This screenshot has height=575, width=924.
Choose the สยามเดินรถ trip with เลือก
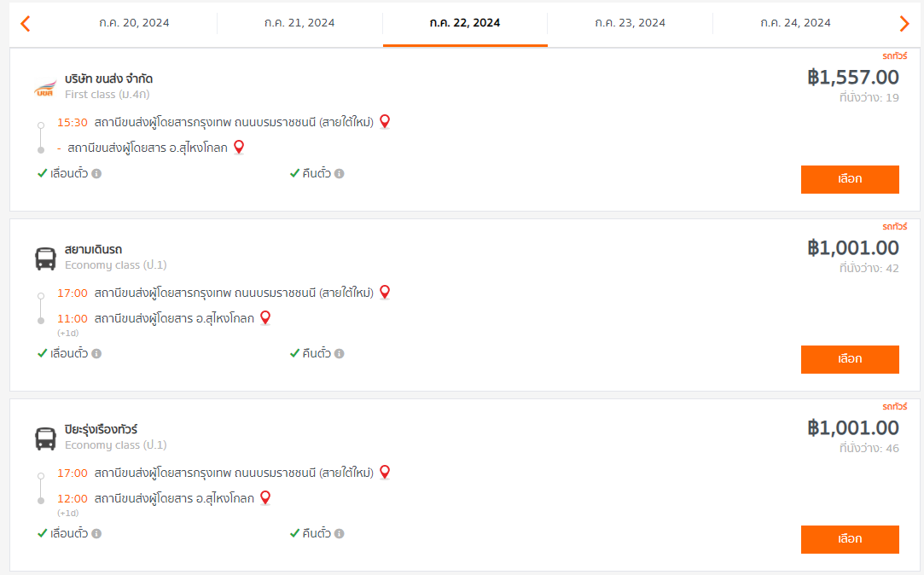[x=850, y=359]
